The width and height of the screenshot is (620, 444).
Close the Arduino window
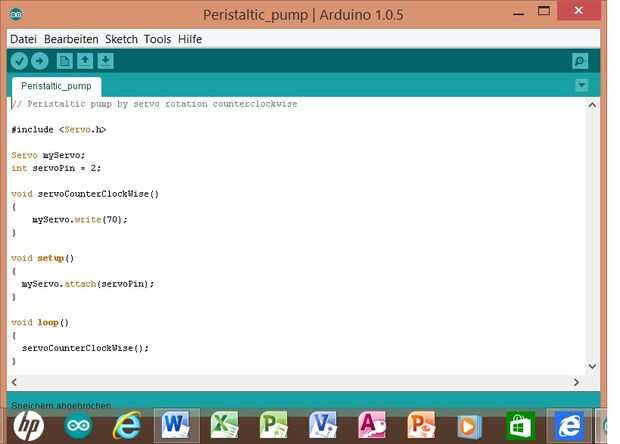click(x=579, y=10)
